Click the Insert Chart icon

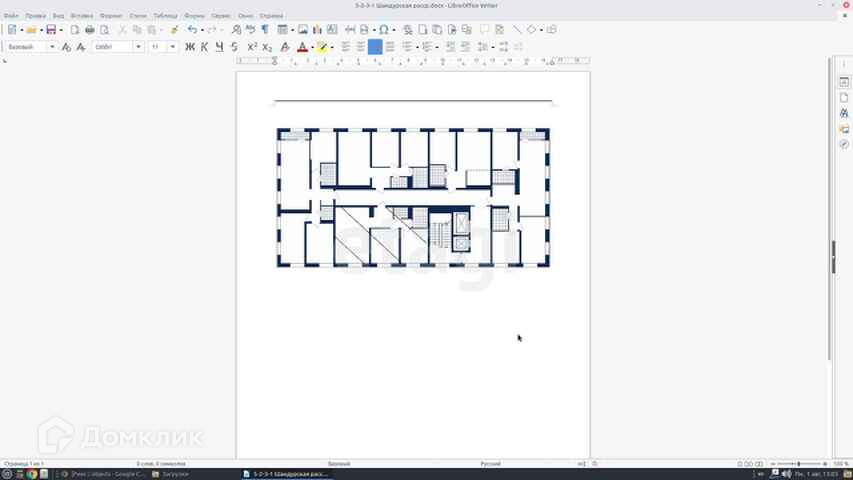pyautogui.click(x=318, y=30)
